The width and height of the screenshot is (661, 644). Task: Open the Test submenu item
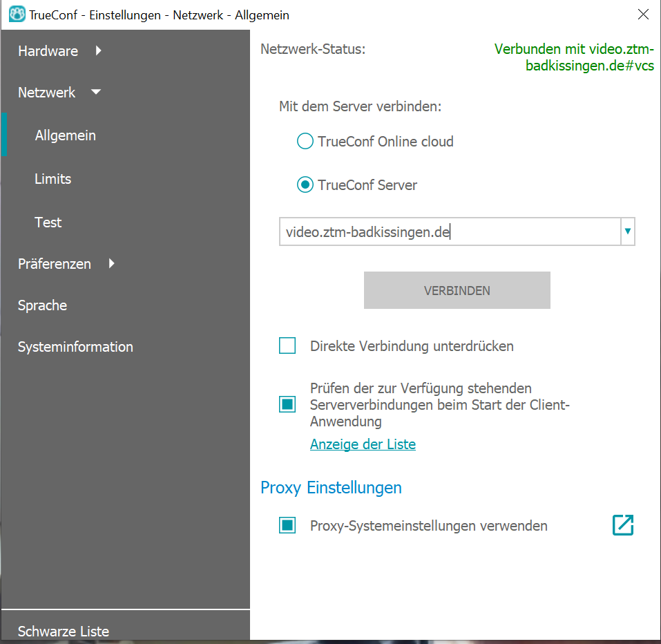tap(48, 222)
